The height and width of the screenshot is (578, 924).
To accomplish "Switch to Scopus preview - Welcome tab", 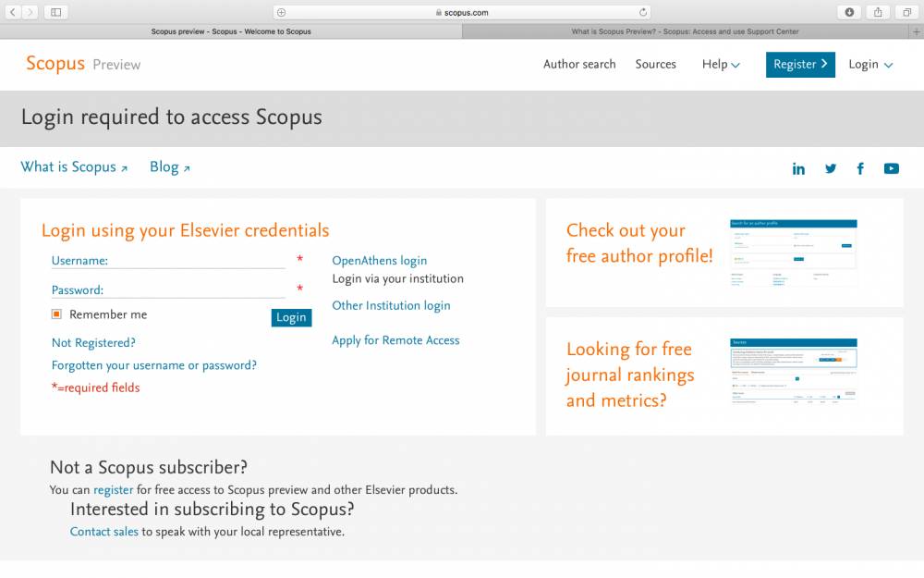I will click(x=231, y=31).
